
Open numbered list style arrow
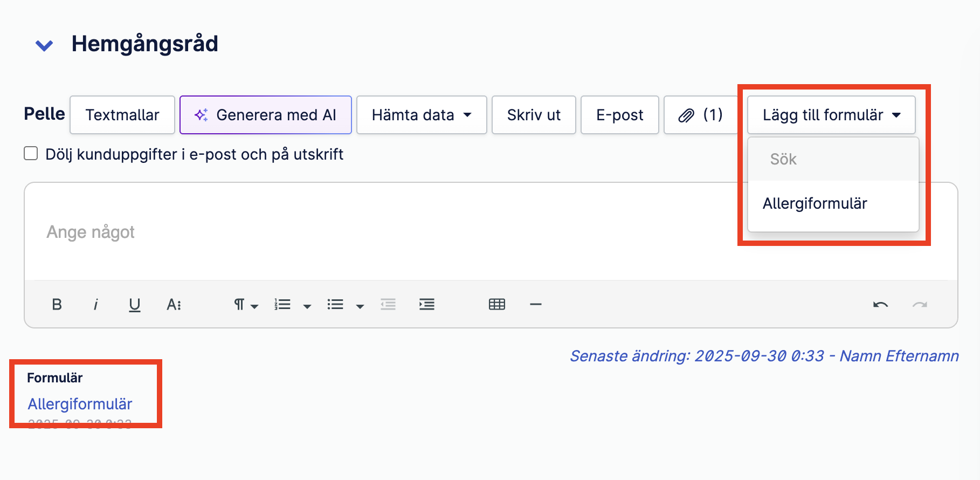point(307,306)
